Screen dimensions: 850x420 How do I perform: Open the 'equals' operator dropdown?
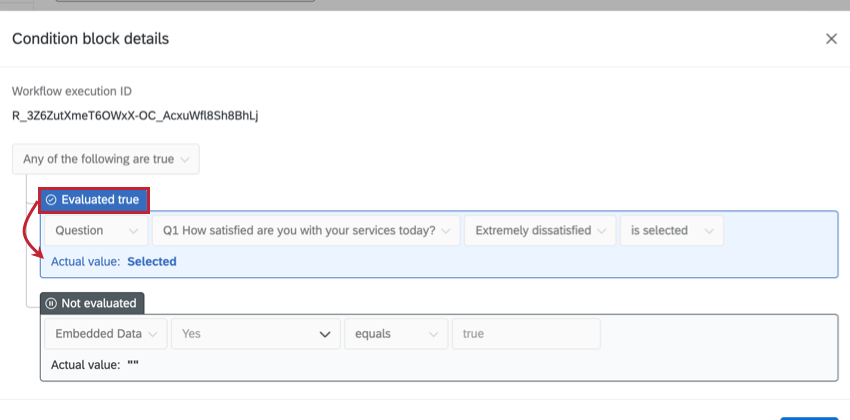(396, 334)
